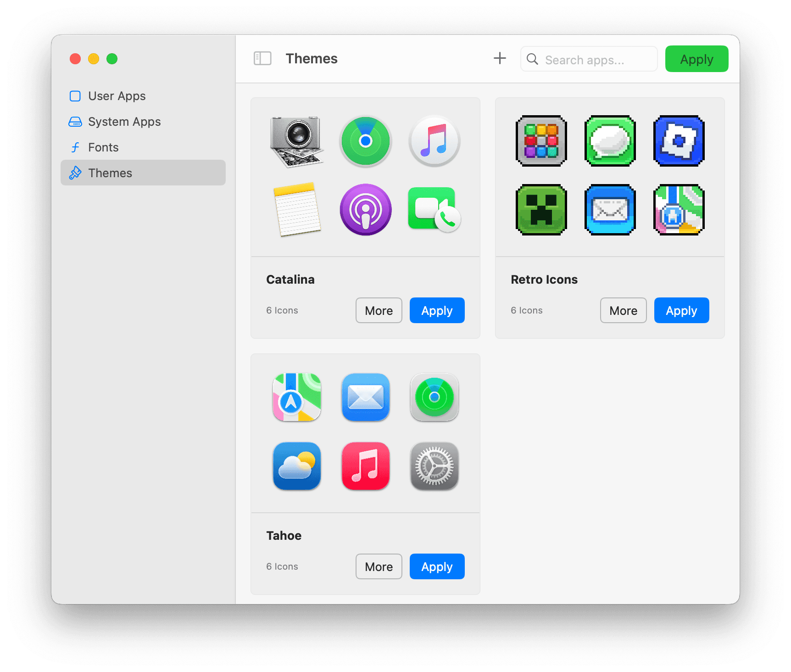This screenshot has height=672, width=791.
Task: Close the window with red button
Action: (x=75, y=59)
